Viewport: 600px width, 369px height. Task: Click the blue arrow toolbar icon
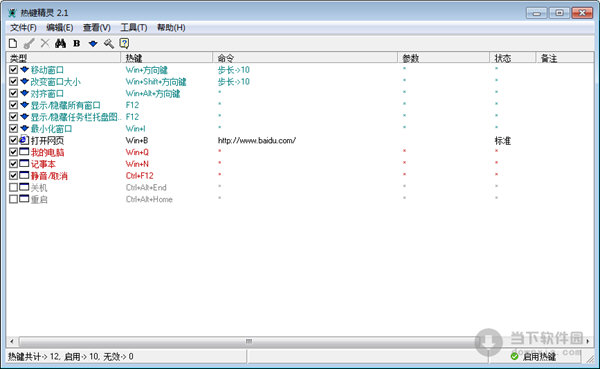[93, 44]
